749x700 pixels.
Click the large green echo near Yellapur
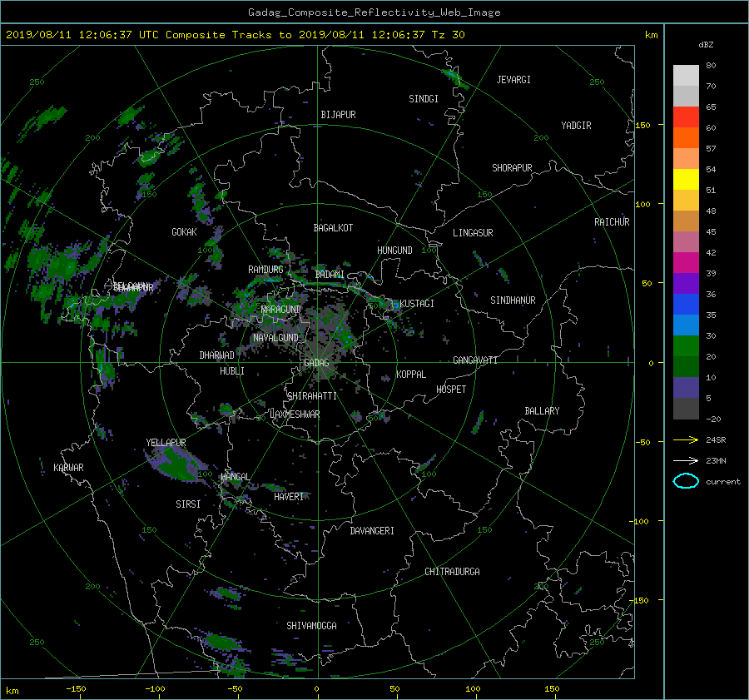tap(178, 464)
